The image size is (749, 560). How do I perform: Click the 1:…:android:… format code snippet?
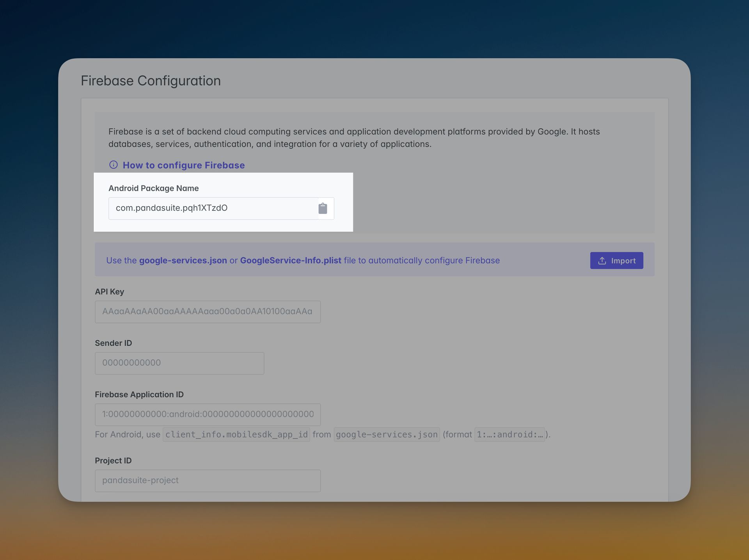coord(510,434)
